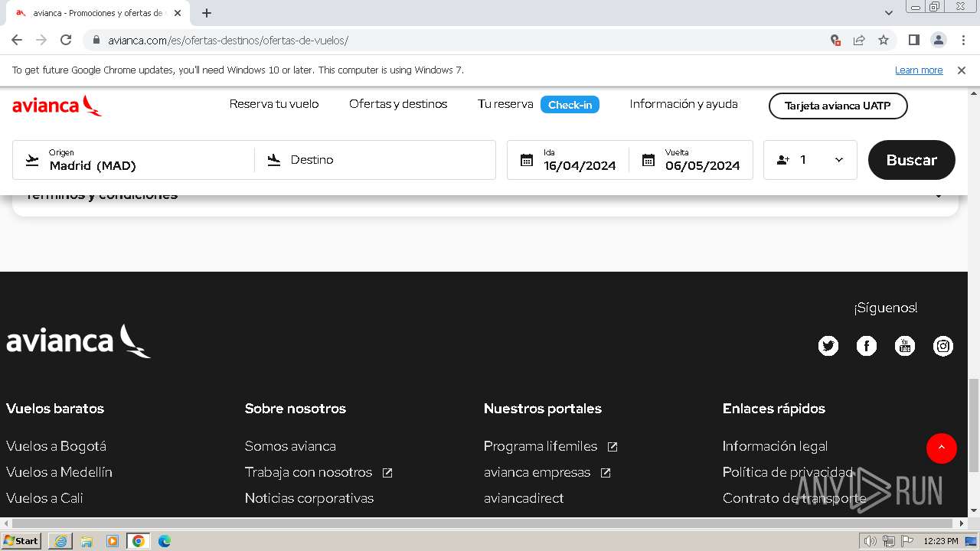The width and height of the screenshot is (980, 551).
Task: Click the Buscar search button
Action: point(911,160)
